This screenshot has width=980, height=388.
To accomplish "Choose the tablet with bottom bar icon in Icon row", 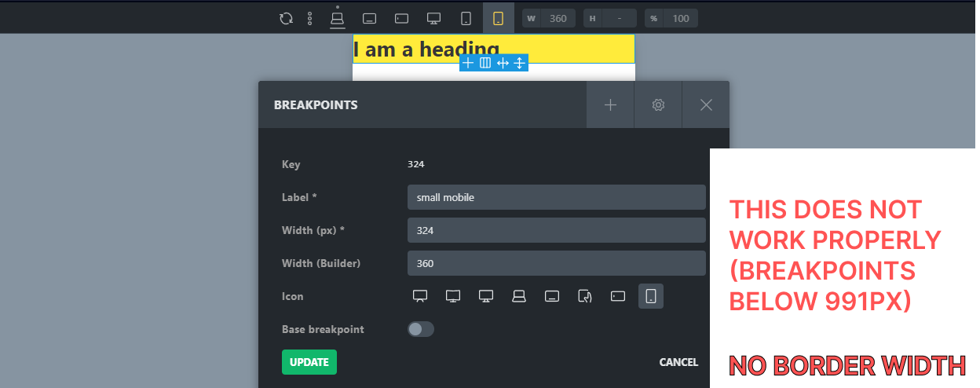I will 552,296.
